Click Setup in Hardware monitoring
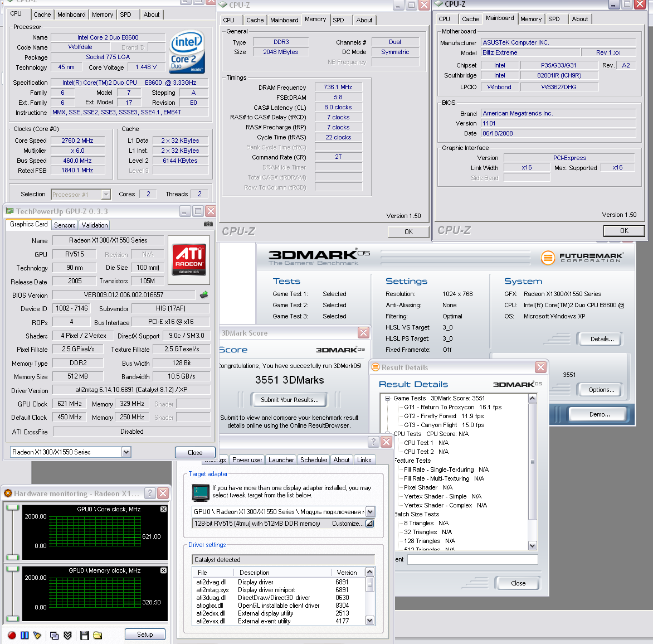 [x=145, y=635]
